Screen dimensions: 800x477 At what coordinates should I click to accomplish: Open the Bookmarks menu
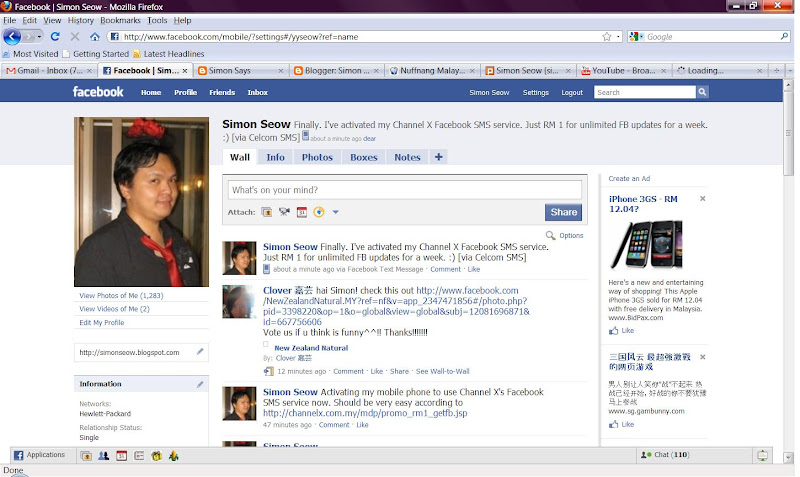click(x=120, y=20)
